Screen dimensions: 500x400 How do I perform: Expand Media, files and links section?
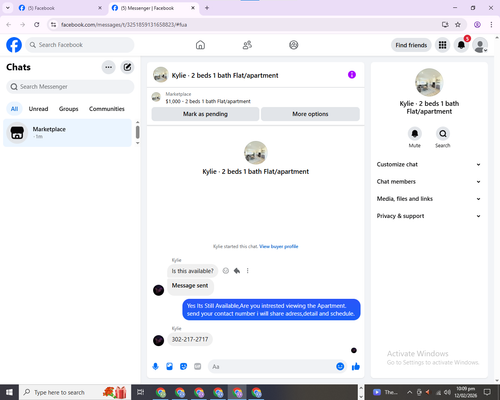pos(429,199)
